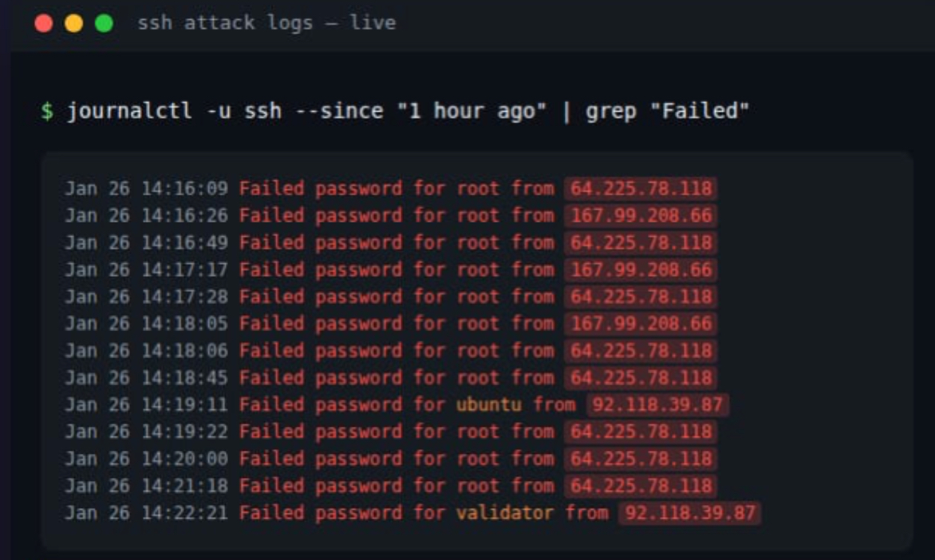Click the 14:20:00 timestamp
Viewport: 935px width, 560px height.
coord(184,459)
